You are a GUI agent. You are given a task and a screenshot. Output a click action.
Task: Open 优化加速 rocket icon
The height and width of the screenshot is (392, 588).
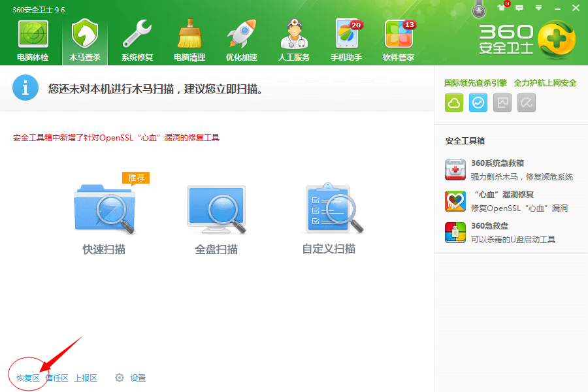coord(242,40)
